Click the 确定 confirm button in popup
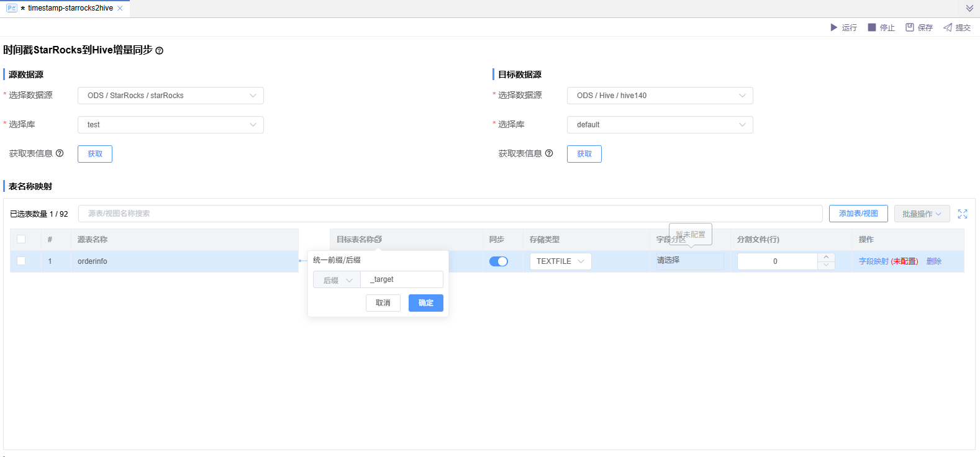 425,303
